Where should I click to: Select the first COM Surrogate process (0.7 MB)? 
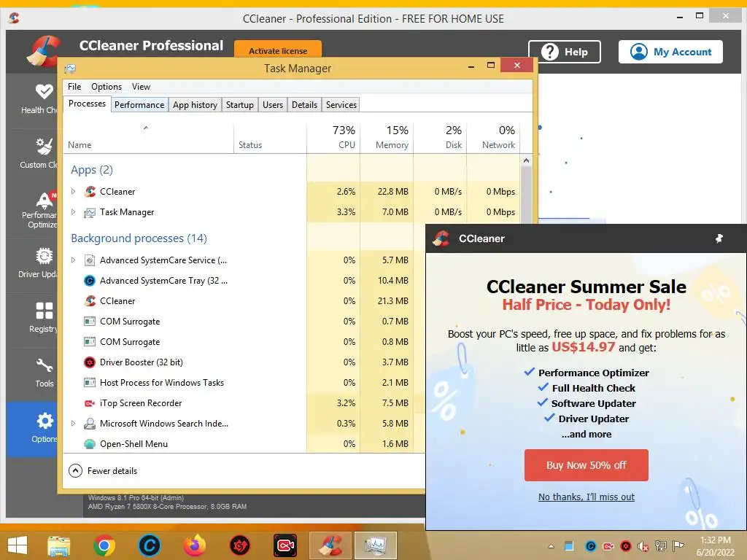point(244,322)
